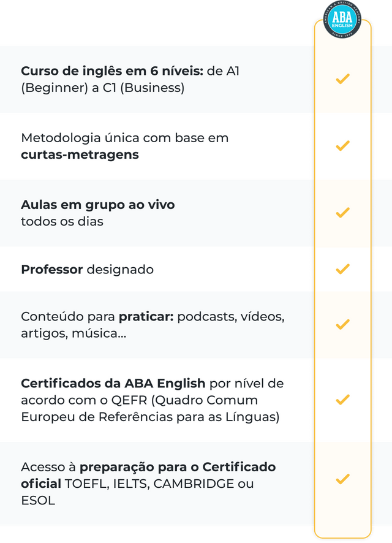
Task: Click checkmark for the 6-level English course
Action: point(342,79)
